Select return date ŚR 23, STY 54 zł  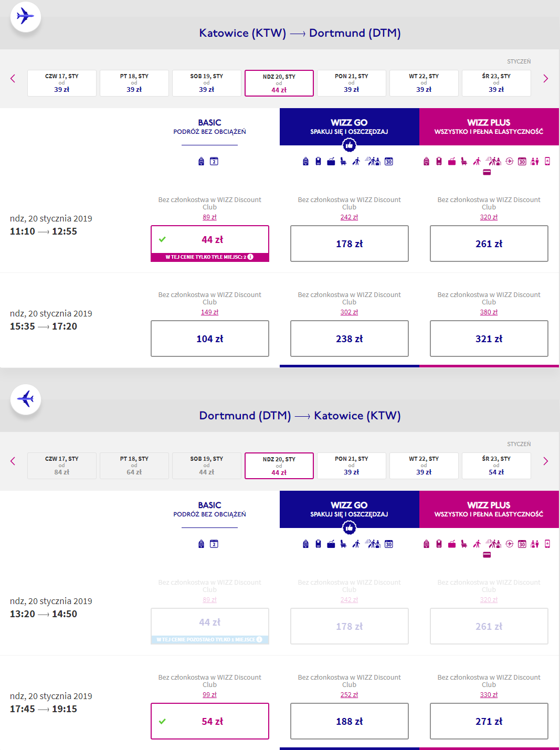coord(496,466)
